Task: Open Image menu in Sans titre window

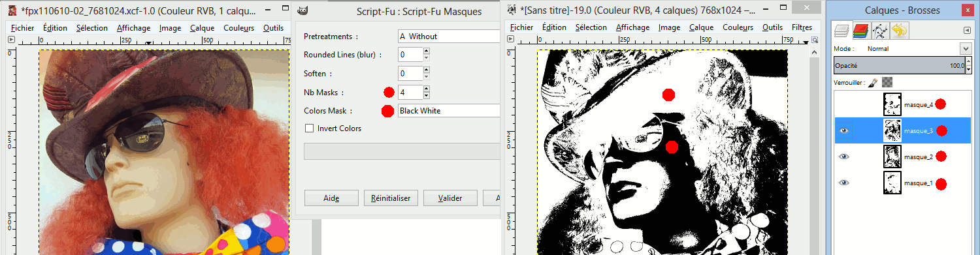Action: point(669,27)
